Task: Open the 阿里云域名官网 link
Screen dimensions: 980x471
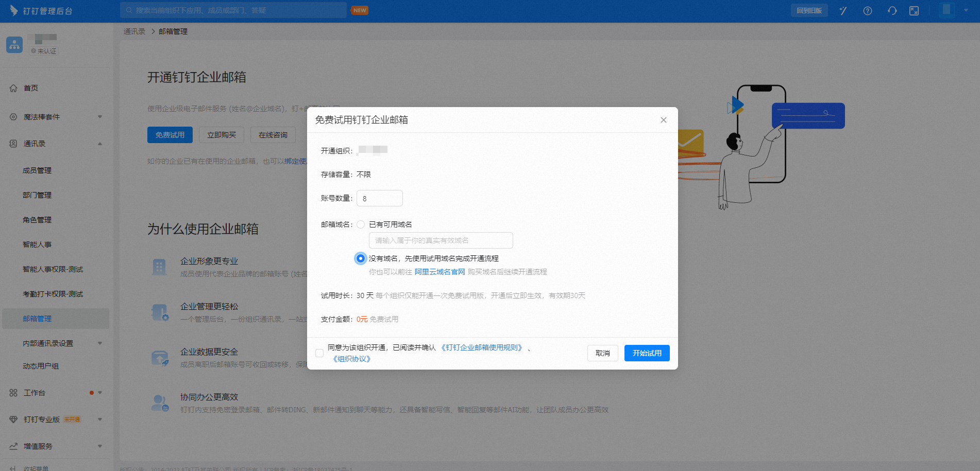Action: (x=440, y=272)
